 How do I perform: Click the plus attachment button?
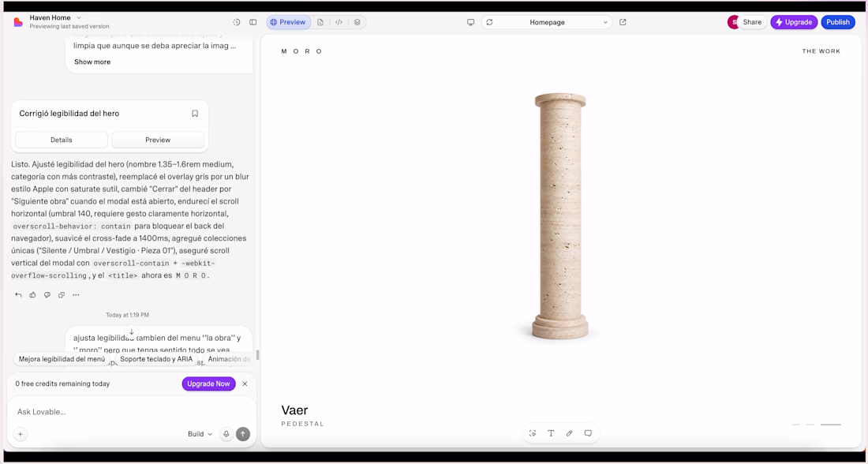21,434
